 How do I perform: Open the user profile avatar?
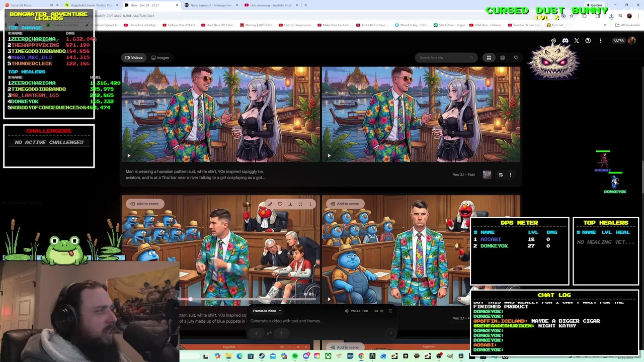pos(631,41)
